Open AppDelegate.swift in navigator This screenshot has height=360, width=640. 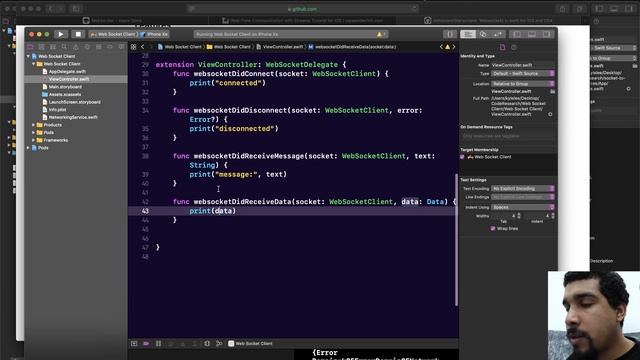click(x=67, y=71)
